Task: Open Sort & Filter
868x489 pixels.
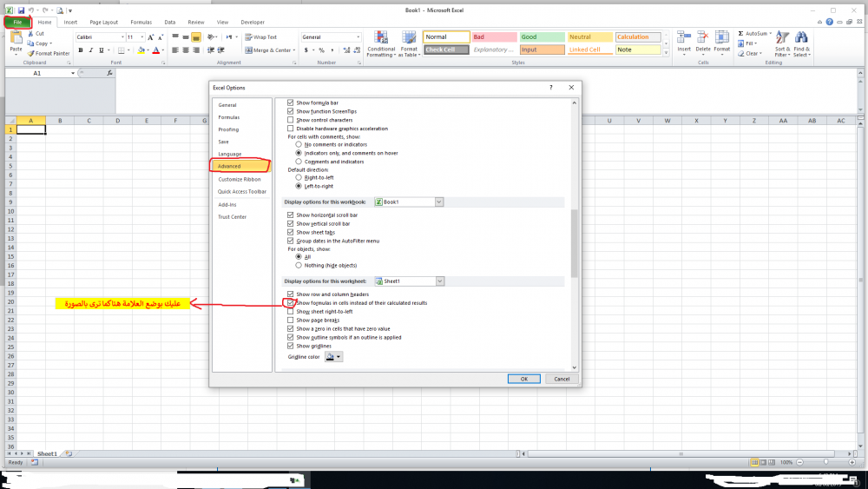Action: [x=782, y=44]
